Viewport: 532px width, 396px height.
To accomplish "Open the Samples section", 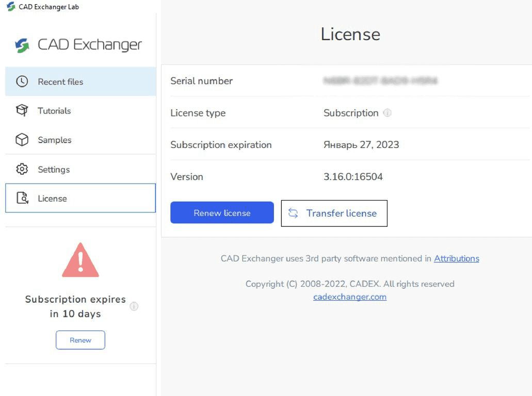I will click(x=80, y=140).
